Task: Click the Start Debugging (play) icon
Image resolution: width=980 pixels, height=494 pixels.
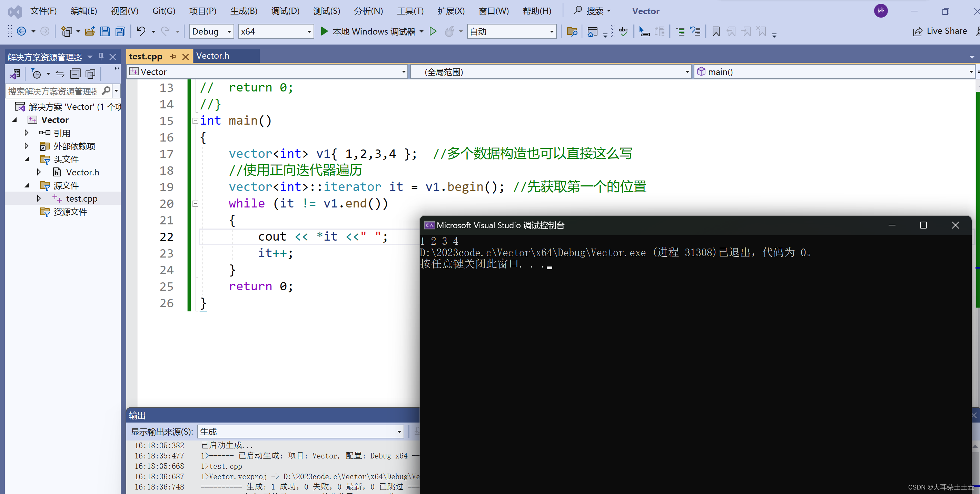Action: point(324,31)
